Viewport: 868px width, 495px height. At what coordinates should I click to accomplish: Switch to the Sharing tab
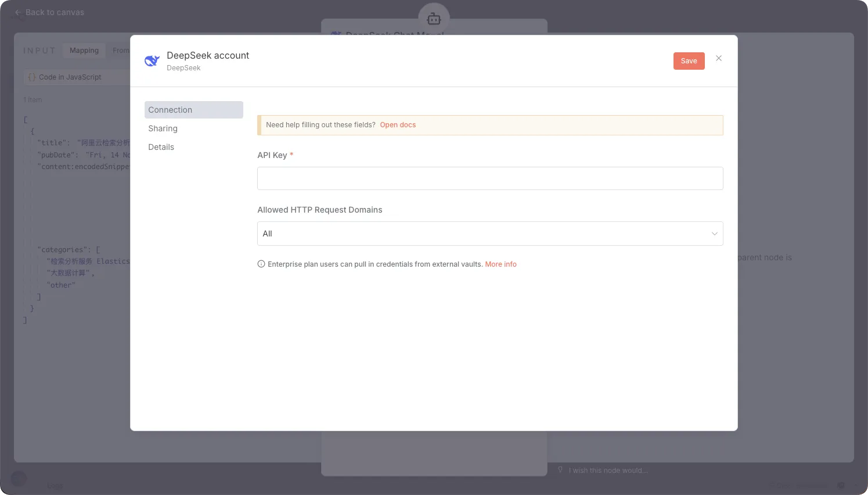[x=163, y=128]
